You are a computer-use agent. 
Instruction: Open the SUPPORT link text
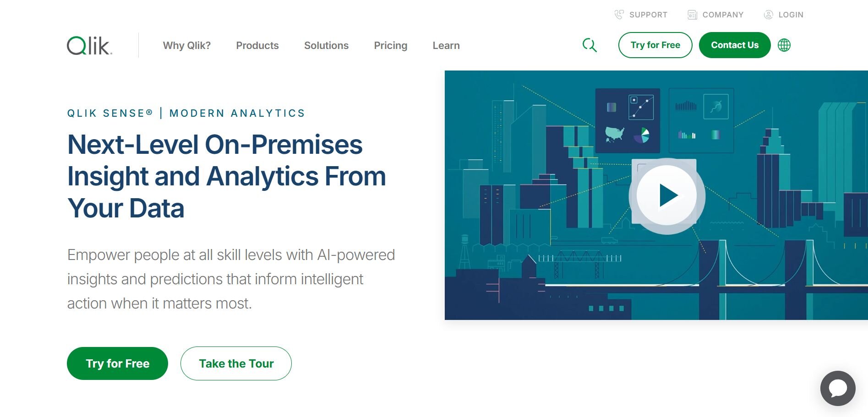pyautogui.click(x=648, y=15)
